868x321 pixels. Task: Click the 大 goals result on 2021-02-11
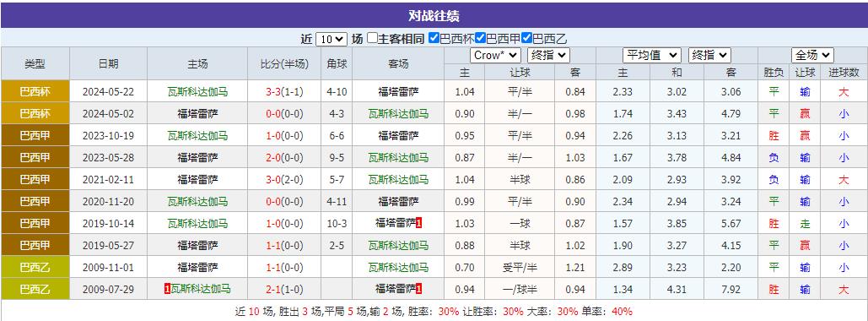[844, 180]
